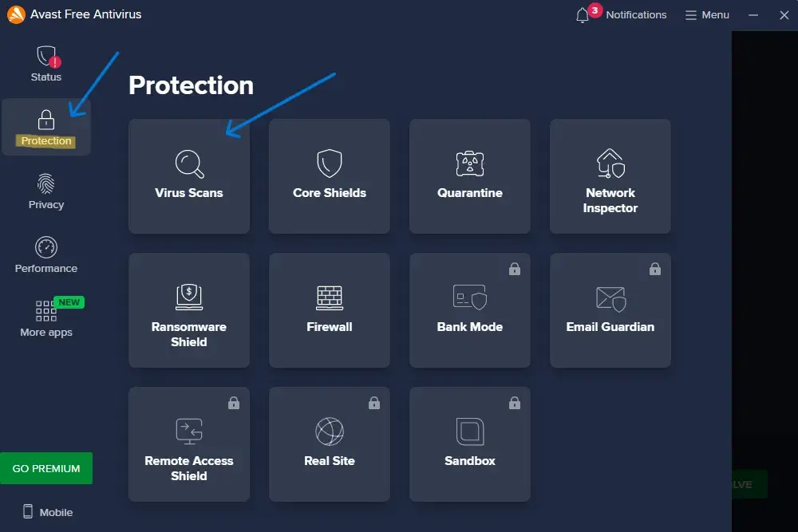Select the Protection sidebar tab
This screenshot has width=798, height=532.
point(46,128)
